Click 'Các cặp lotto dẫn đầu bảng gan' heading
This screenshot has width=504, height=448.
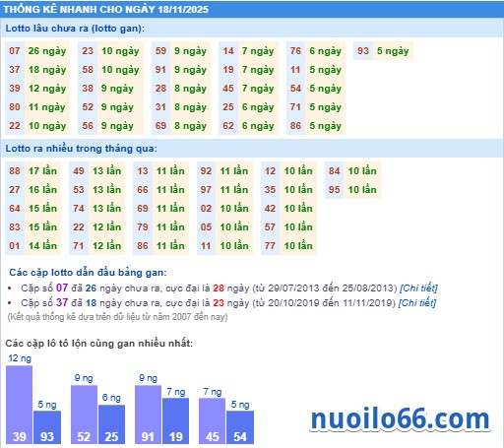point(88,273)
